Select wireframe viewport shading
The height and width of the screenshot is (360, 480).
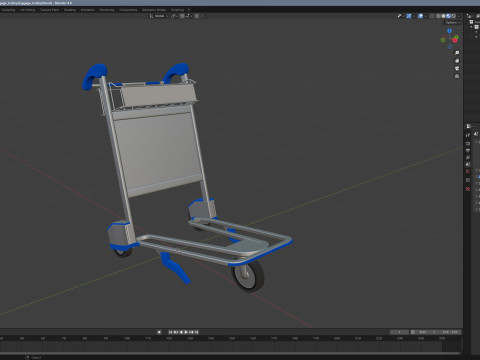point(438,16)
